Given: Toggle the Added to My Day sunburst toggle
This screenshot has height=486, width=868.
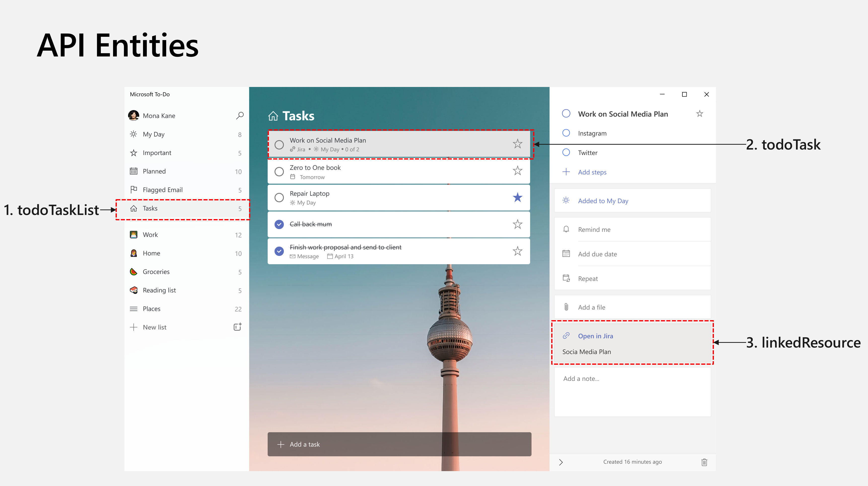Looking at the screenshot, I should pos(567,200).
